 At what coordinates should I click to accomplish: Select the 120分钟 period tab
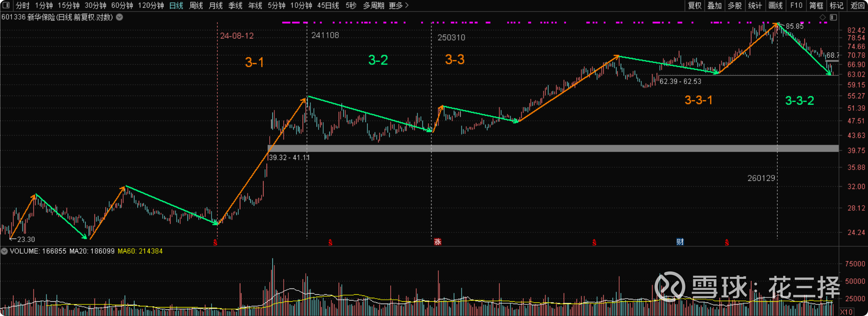click(151, 5)
